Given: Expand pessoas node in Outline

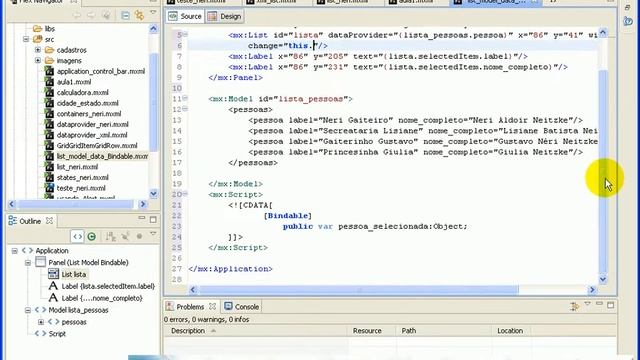Looking at the screenshot, I should pyautogui.click(x=41, y=322).
